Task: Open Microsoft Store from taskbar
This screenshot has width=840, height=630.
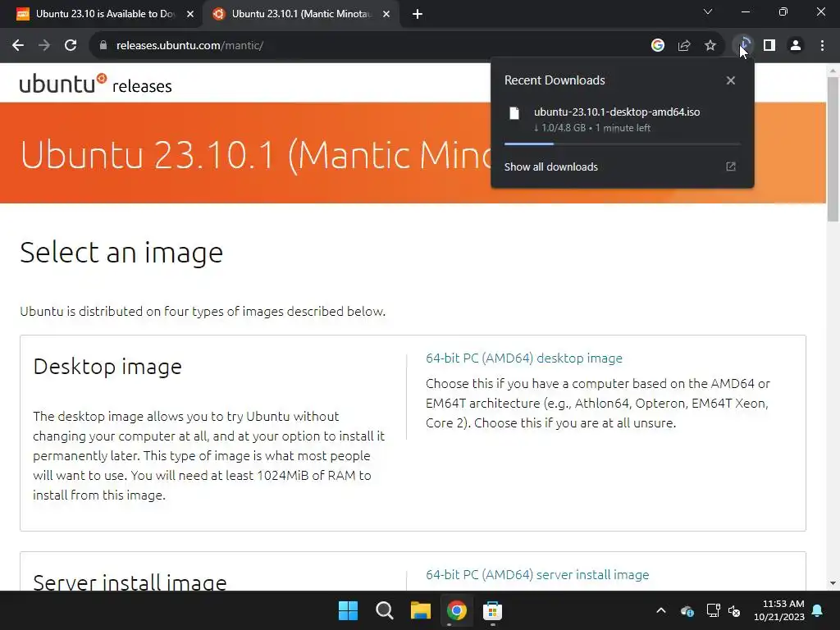Action: 492,610
